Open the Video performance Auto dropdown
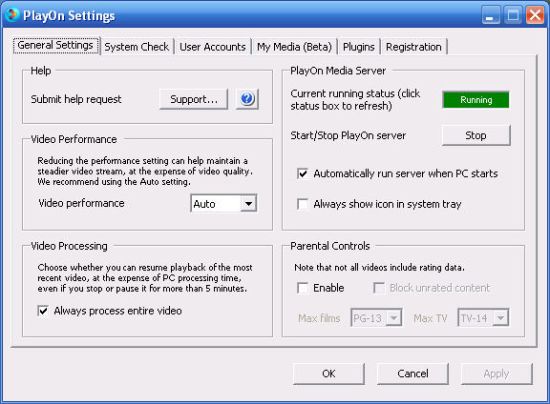The width and height of the screenshot is (550, 404). [224, 203]
